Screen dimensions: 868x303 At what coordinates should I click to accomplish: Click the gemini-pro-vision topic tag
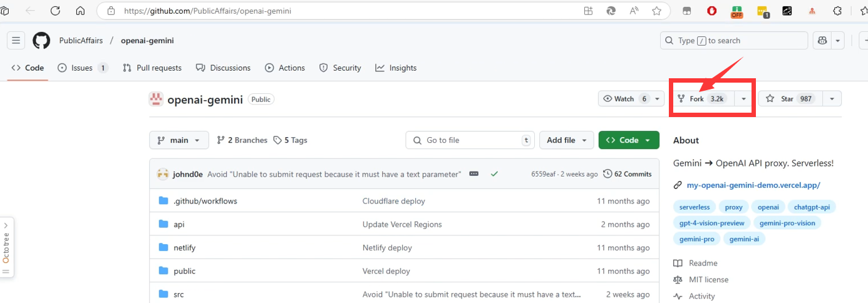click(x=787, y=223)
